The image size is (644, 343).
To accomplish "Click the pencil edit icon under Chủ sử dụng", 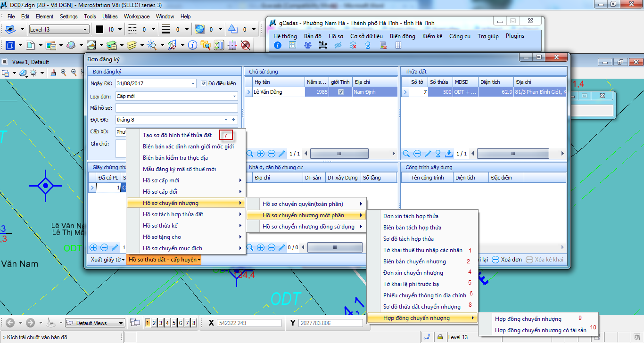I will pyautogui.click(x=282, y=154).
